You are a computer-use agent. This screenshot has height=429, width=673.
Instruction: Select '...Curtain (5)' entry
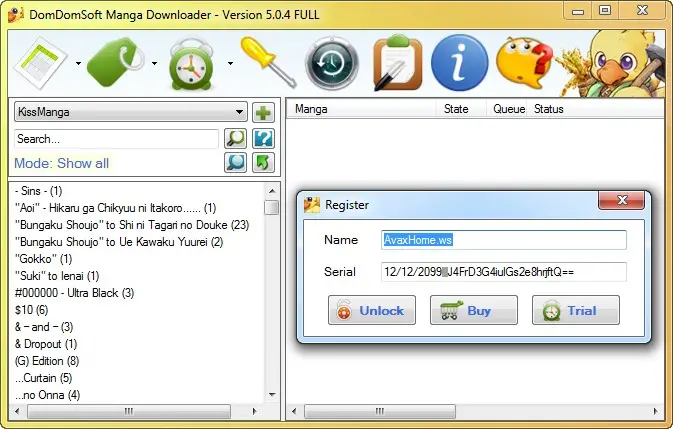(43, 378)
